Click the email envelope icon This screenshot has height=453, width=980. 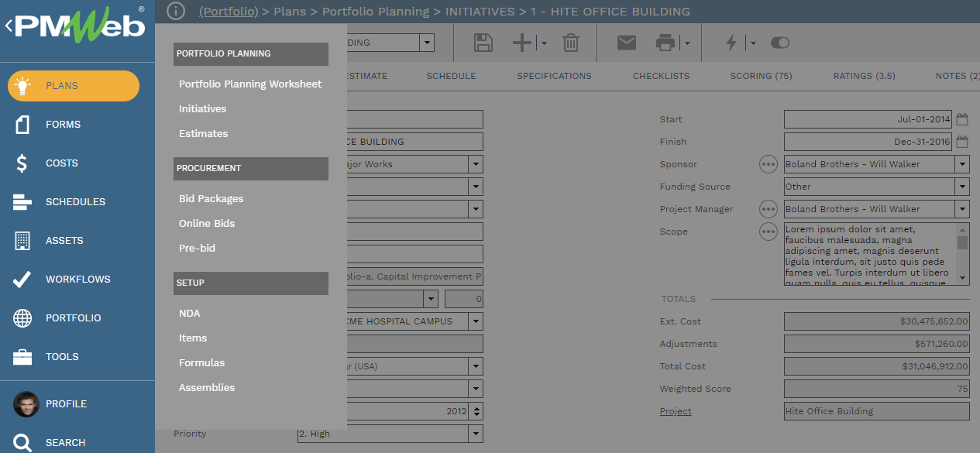pyautogui.click(x=626, y=43)
